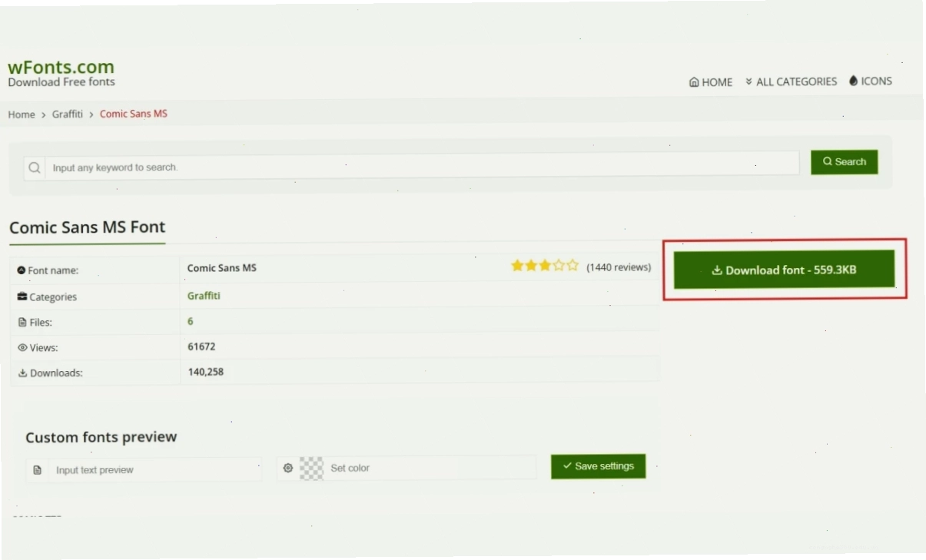Click the briefcase icon beside Categories

pos(22,297)
